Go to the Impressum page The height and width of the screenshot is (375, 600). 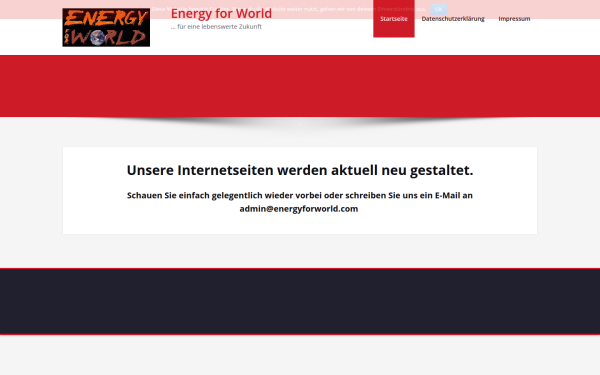[514, 19]
